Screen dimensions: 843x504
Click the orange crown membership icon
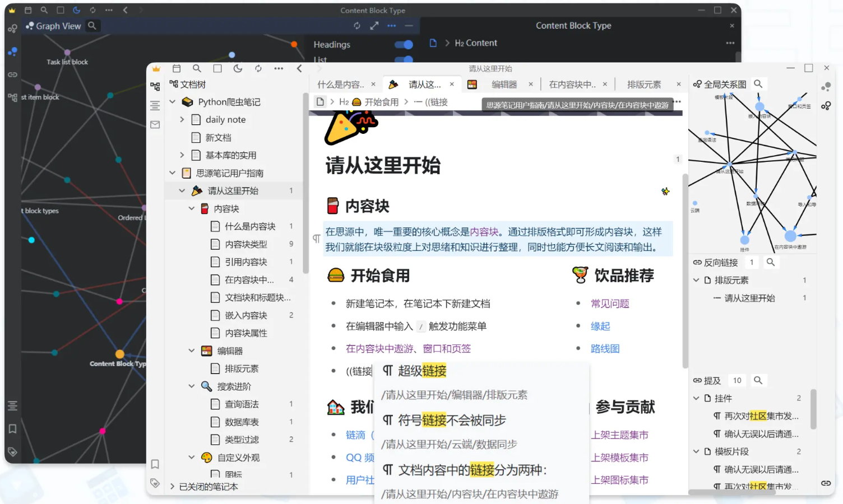[155, 68]
